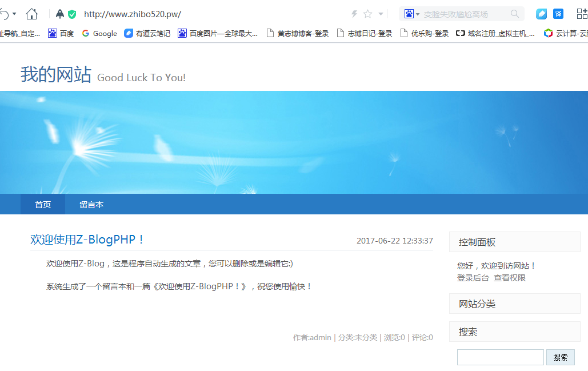Viewport: 588px width, 371px height.
Task: Click the magnifier icon in the search box
Action: [x=514, y=14]
